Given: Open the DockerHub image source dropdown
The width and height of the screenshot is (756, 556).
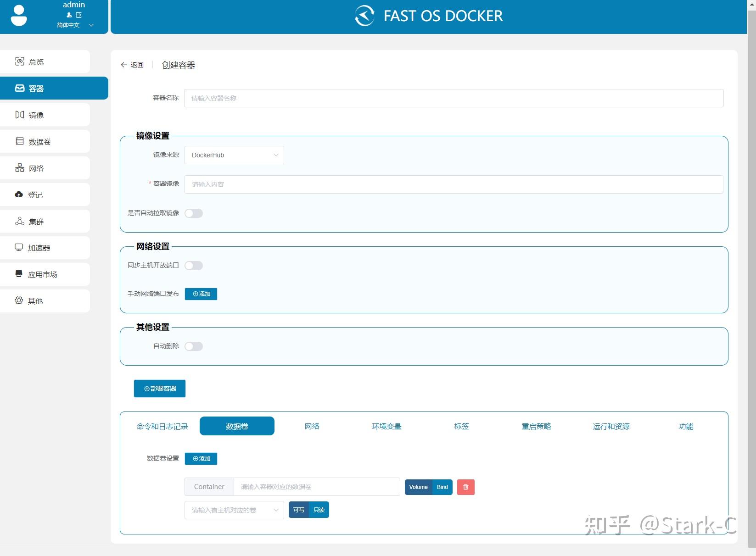Looking at the screenshot, I should pos(234,155).
